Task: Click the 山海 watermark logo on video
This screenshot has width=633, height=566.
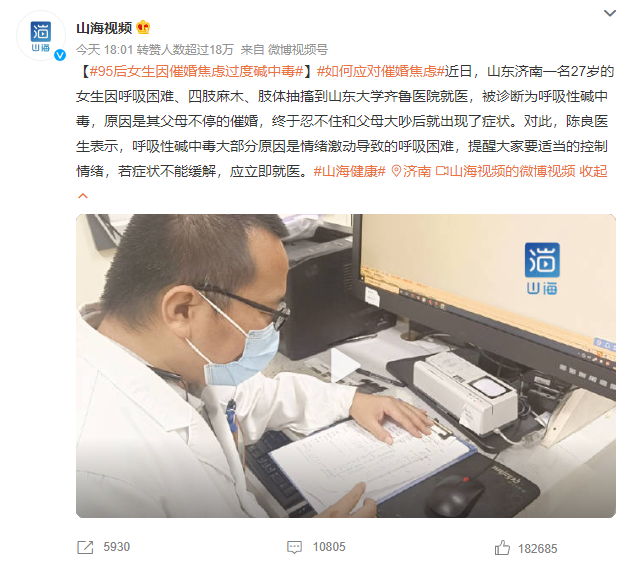Action: pyautogui.click(x=542, y=268)
